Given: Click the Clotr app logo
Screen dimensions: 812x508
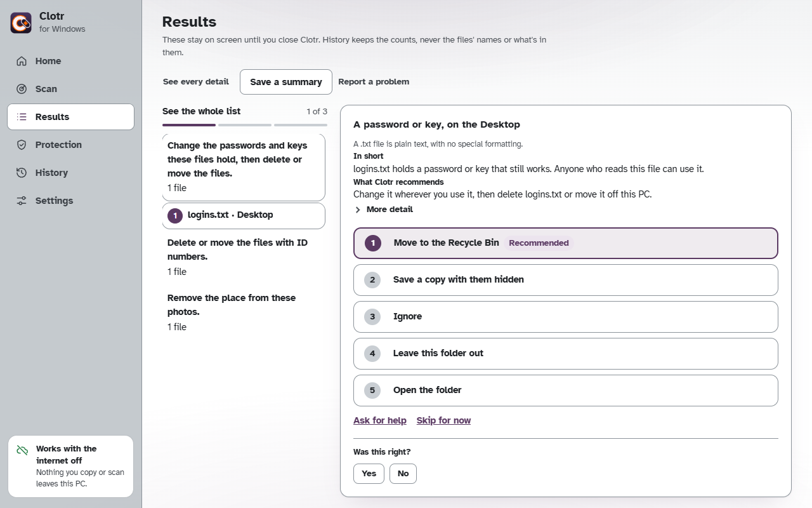Looking at the screenshot, I should (21, 23).
